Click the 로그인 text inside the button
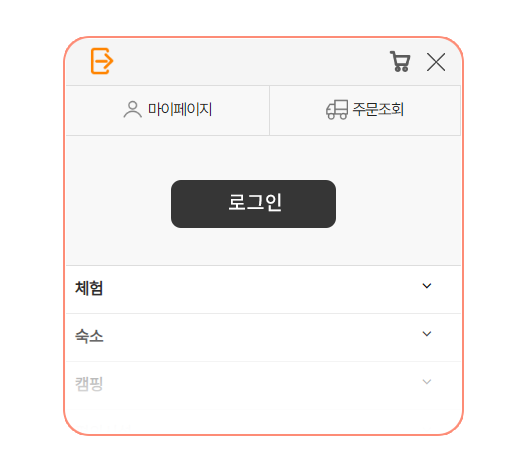520x474 pixels. [x=255, y=202]
